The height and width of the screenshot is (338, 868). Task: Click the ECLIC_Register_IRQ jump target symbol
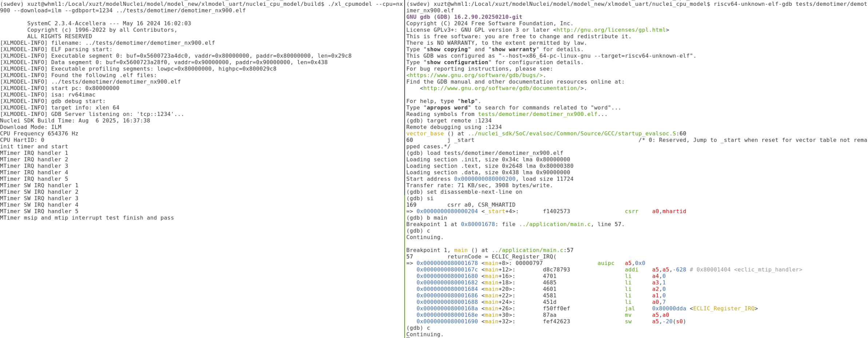pyautogui.click(x=724, y=308)
